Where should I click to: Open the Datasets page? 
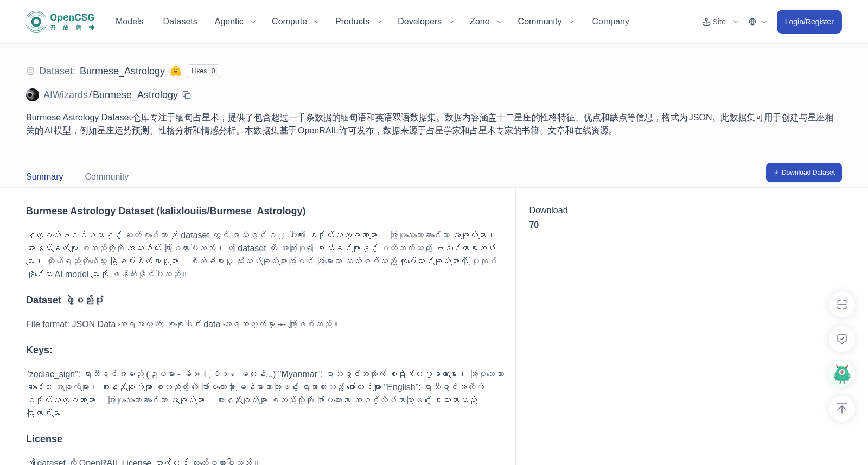pyautogui.click(x=180, y=22)
